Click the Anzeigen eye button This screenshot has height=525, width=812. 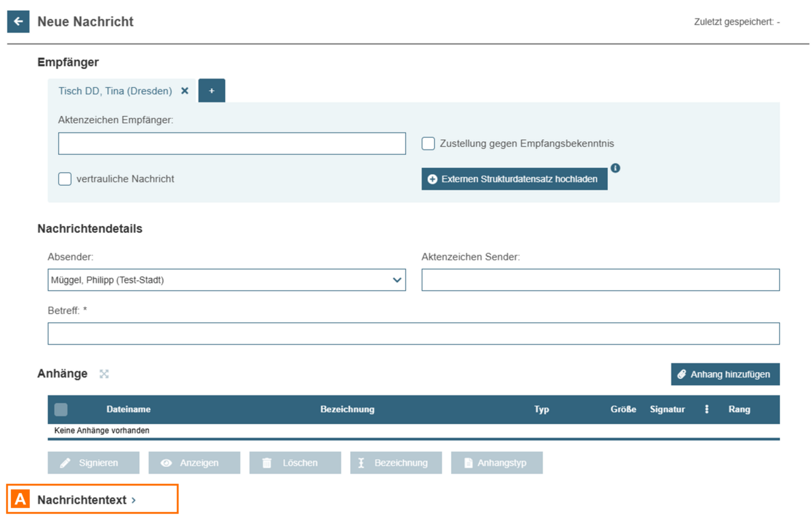click(194, 463)
